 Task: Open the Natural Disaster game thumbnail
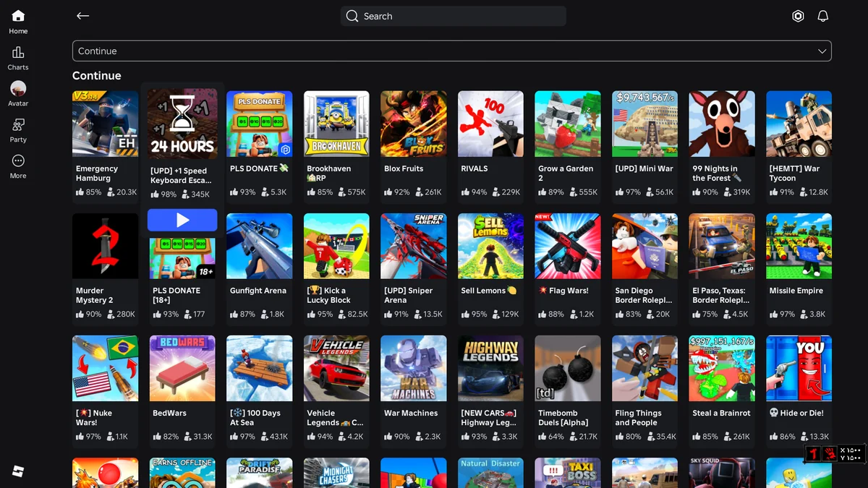(x=490, y=473)
